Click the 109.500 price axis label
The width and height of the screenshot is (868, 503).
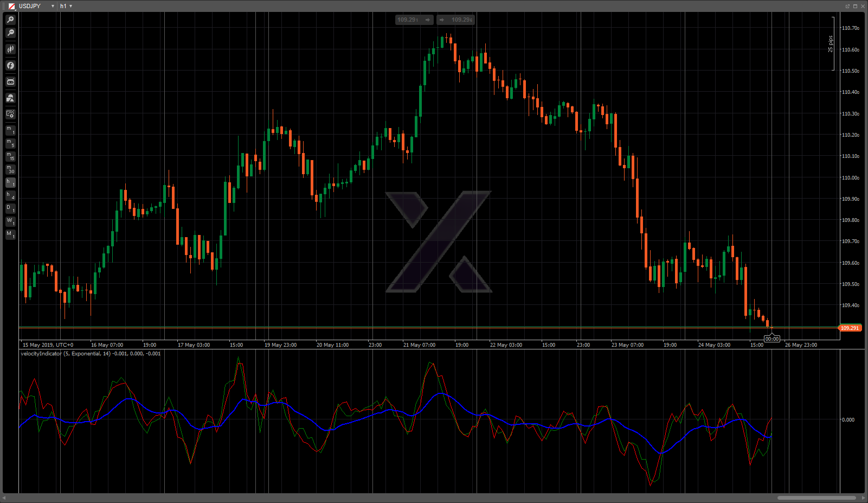pos(850,284)
